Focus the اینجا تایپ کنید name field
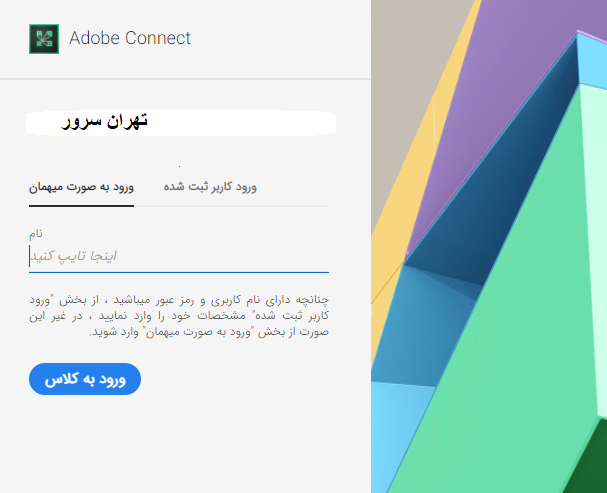The image size is (607, 493). point(178,256)
